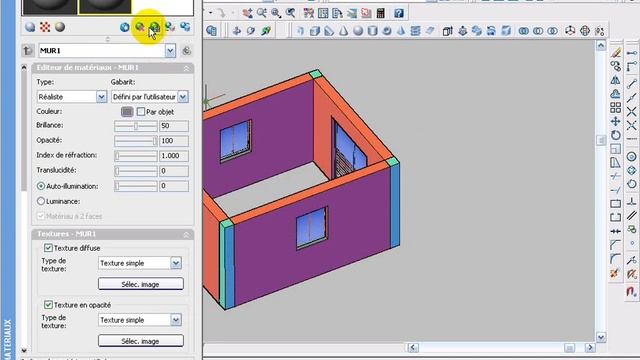Click the Brillance slider
Screen dimensions: 640x360
click(136, 126)
